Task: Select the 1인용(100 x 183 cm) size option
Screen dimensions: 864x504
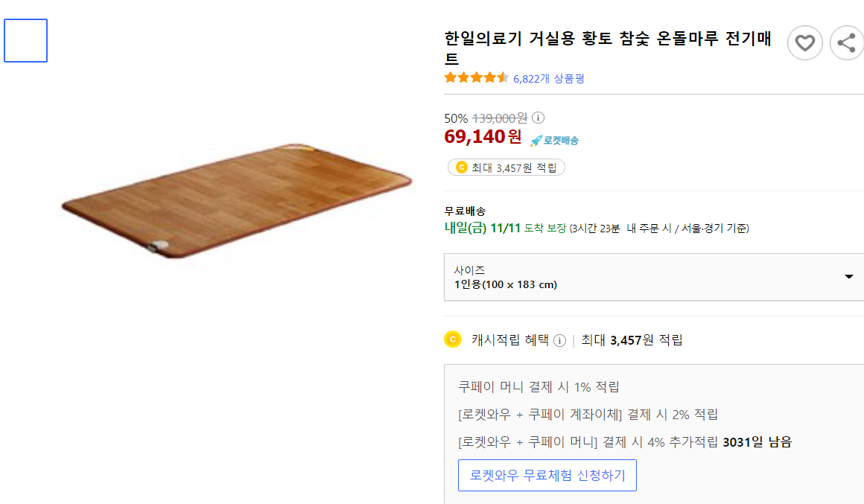Action: coord(507,283)
